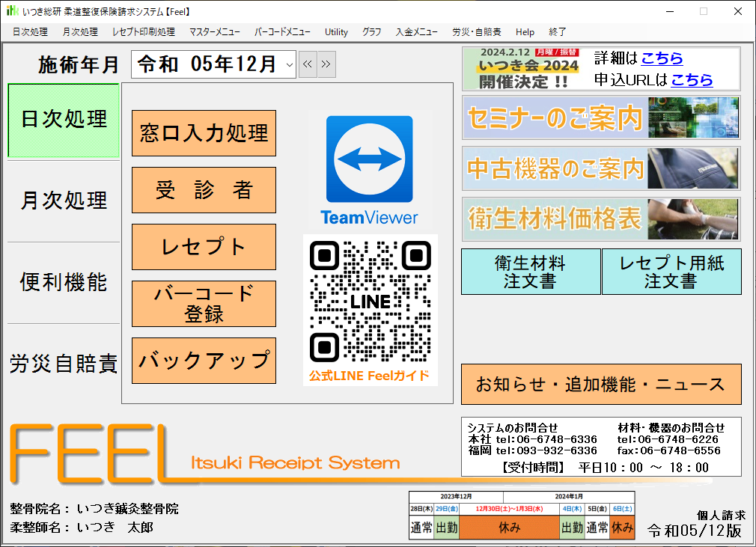Advance to next month with » button
Viewport: 756px width, 547px height.
(x=326, y=64)
